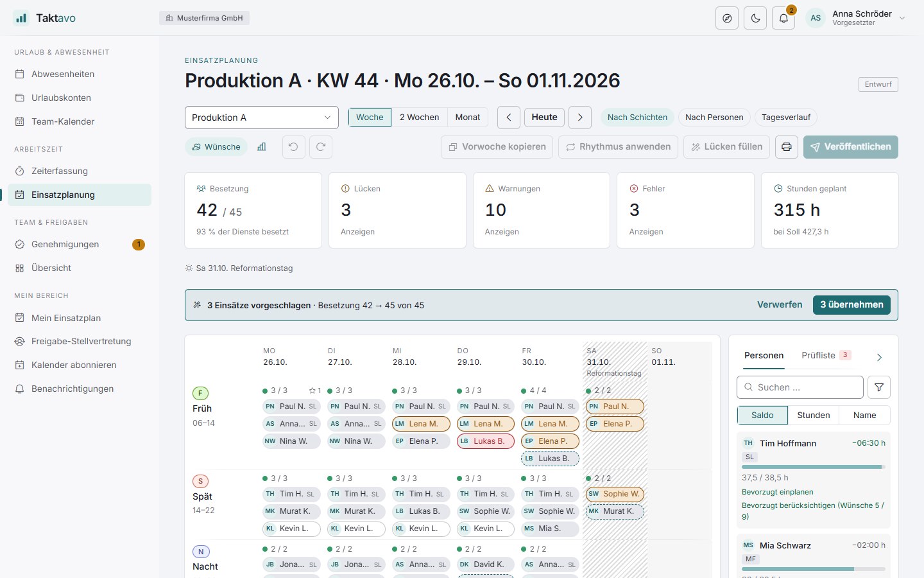This screenshot has height=578, width=924.
Task: Click the undo arrow icon
Action: (x=293, y=147)
